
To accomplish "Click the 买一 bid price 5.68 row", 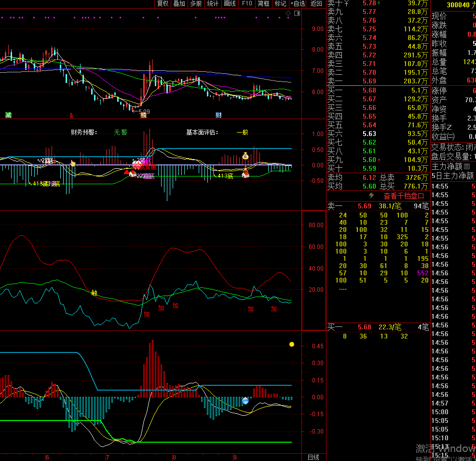I will 378,90.
